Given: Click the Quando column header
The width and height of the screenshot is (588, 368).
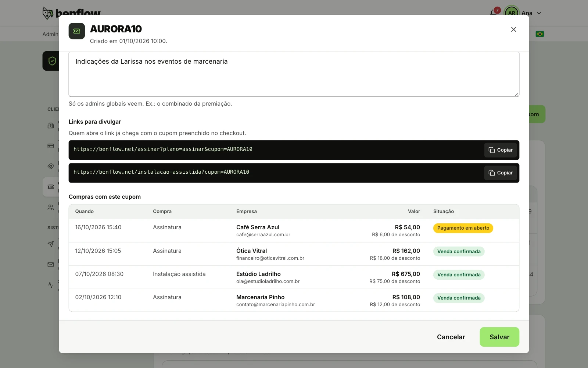Looking at the screenshot, I should point(85,212).
